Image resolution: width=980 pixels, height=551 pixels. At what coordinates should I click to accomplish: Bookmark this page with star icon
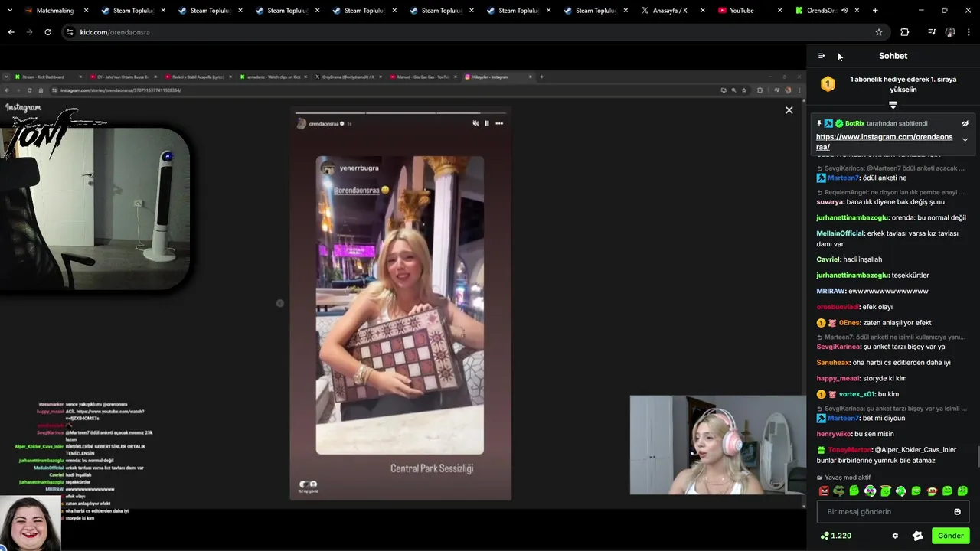click(x=879, y=32)
